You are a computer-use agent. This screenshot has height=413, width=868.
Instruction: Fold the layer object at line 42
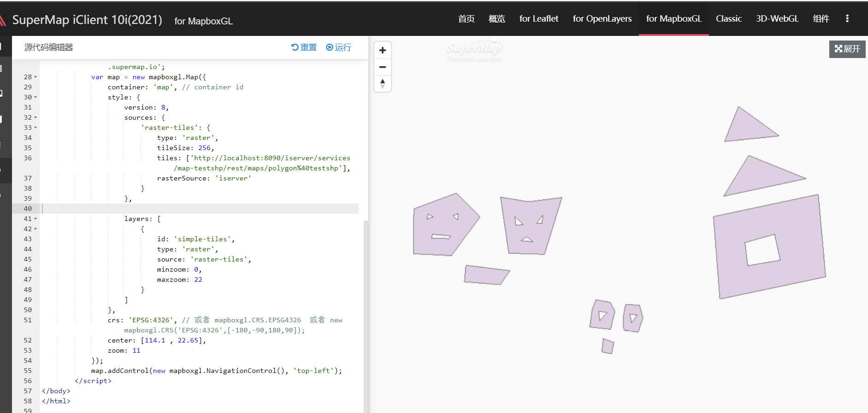tap(35, 229)
